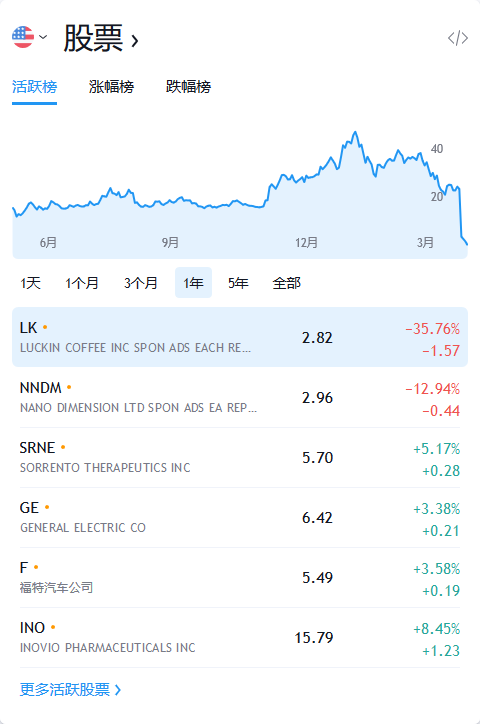Click the embed code icon

(x=458, y=38)
